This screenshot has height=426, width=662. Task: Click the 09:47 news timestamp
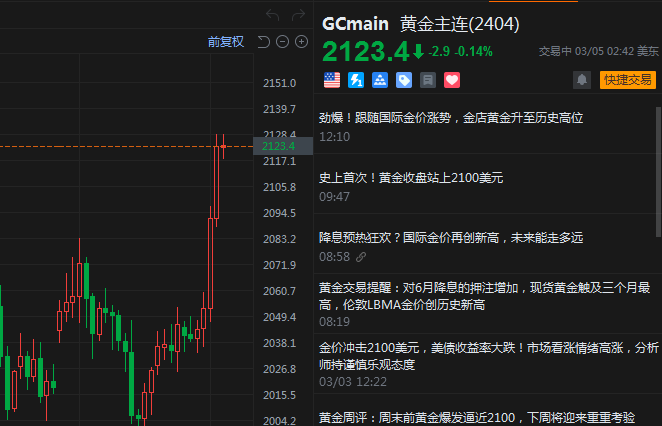click(334, 197)
